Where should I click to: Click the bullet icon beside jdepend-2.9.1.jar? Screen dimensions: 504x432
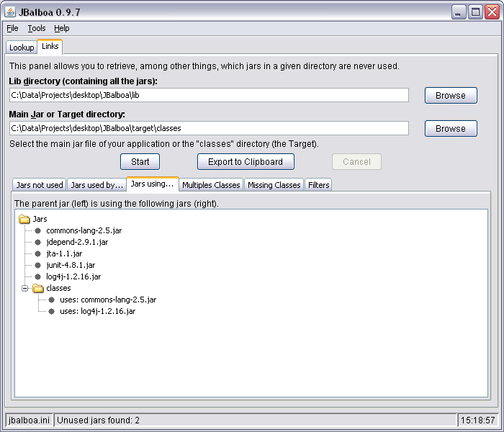pos(38,243)
